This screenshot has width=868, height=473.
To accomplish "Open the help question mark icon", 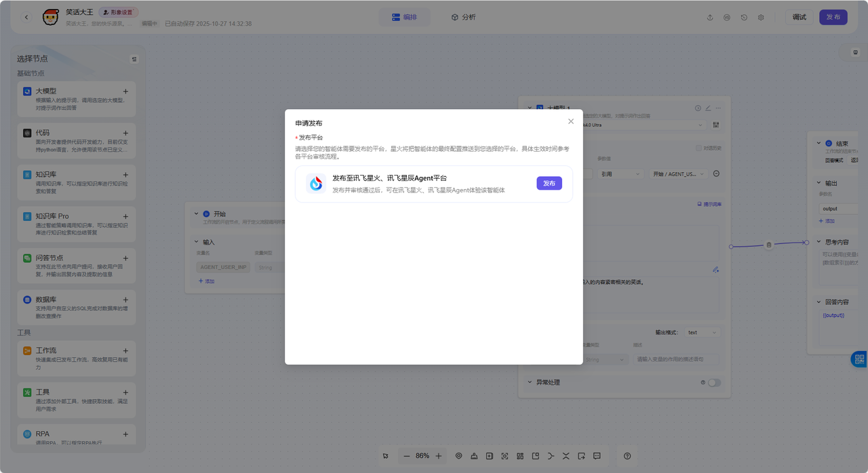I will point(627,456).
